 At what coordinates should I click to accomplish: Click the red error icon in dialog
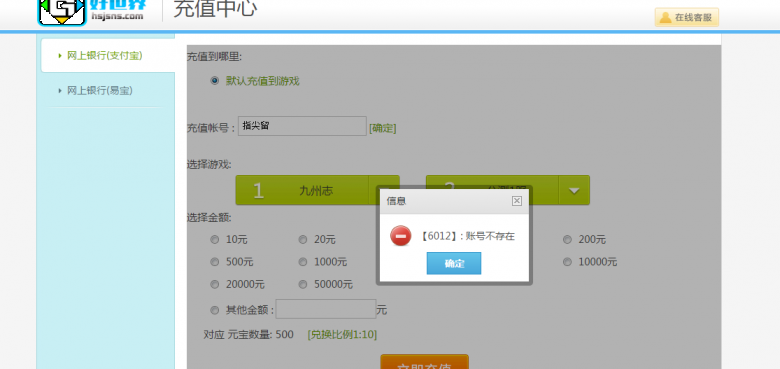coord(400,236)
